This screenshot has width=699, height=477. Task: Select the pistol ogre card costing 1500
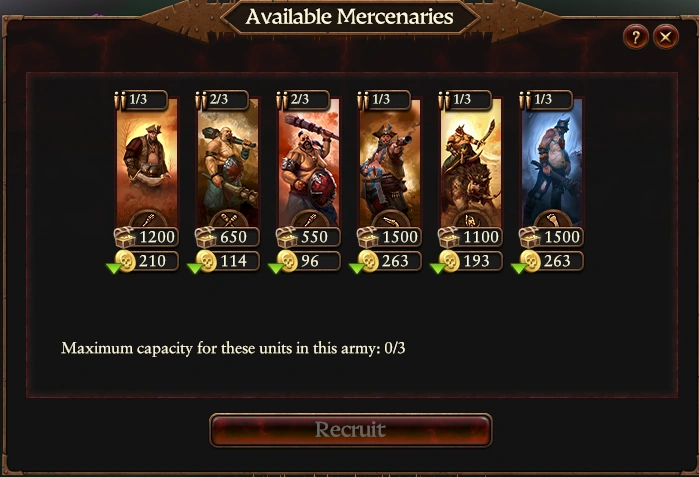tap(390, 163)
